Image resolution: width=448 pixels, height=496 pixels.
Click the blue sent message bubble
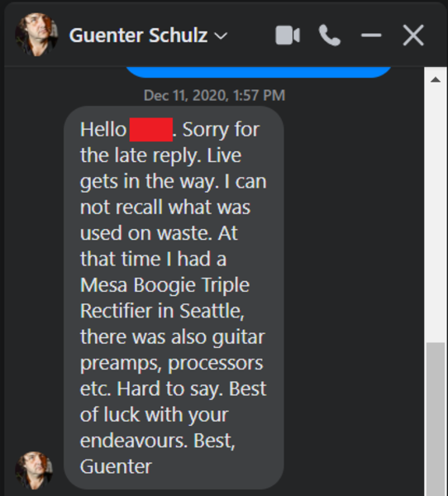click(x=259, y=72)
